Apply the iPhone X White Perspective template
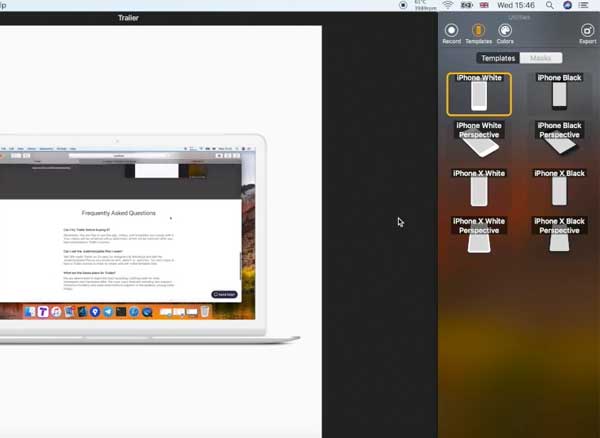The height and width of the screenshot is (438, 600). [479, 235]
